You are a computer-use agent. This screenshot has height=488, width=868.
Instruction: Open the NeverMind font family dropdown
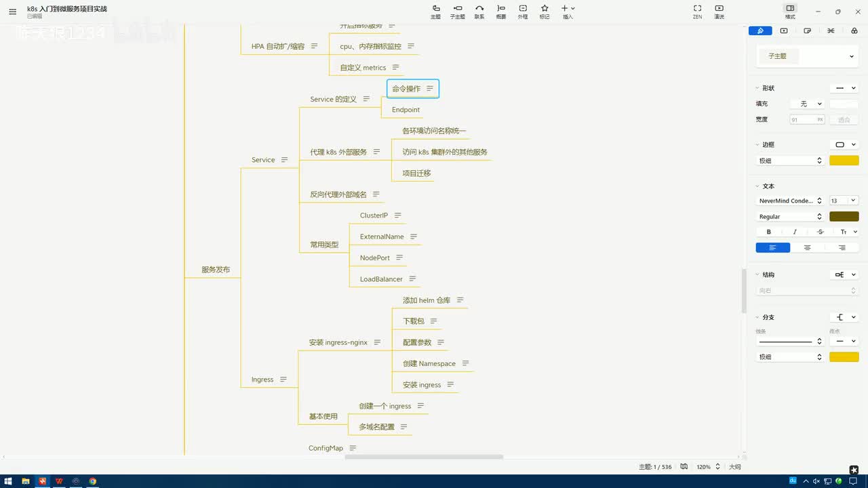tap(790, 201)
